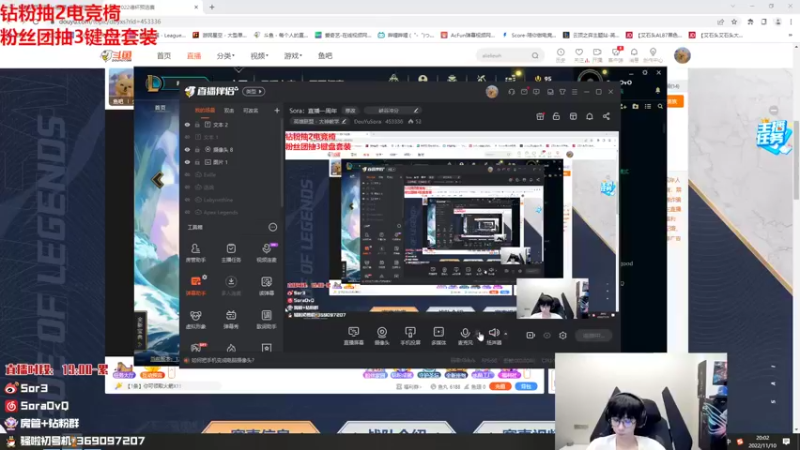The width and height of the screenshot is (800, 450).
Task: Open the danmaku show tool (弹幕秀)
Action: (x=231, y=319)
